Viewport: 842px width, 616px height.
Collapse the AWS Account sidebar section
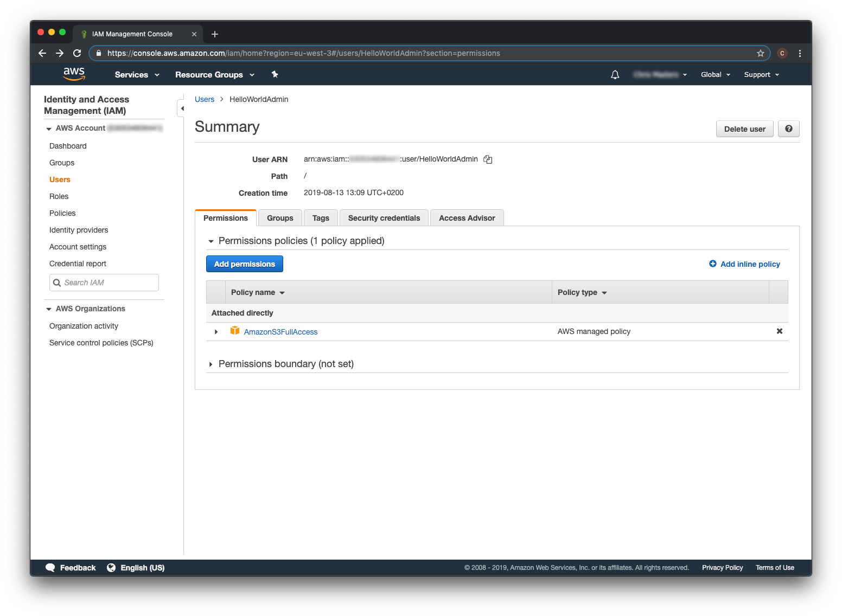[x=49, y=129]
